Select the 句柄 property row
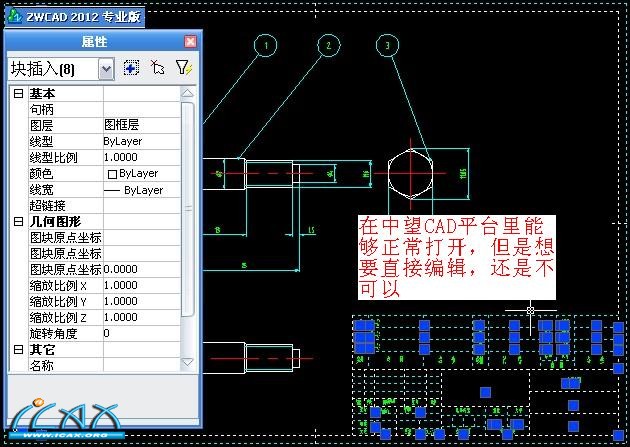This screenshot has width=630, height=447. tap(104, 109)
